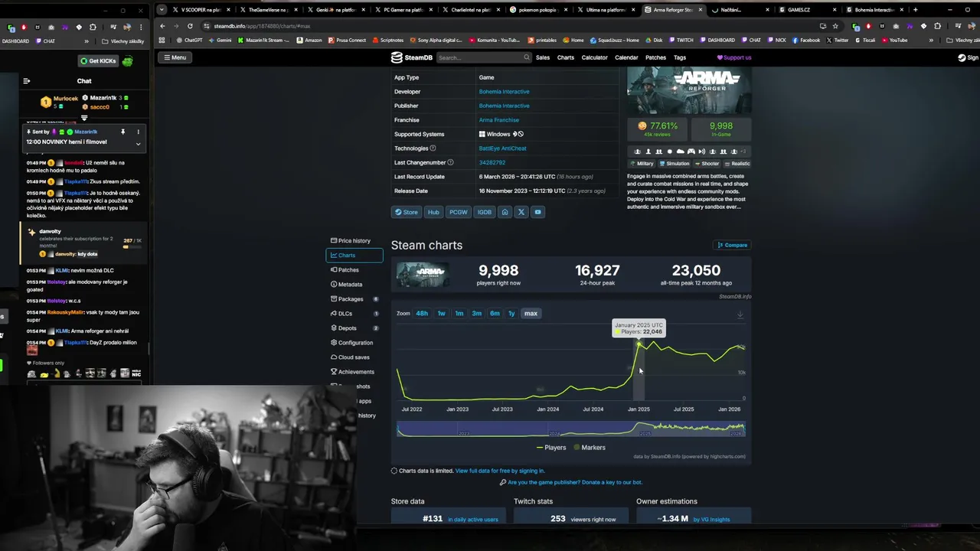Collapse the chat panel icon
The width and height of the screenshot is (980, 551).
coord(27,81)
